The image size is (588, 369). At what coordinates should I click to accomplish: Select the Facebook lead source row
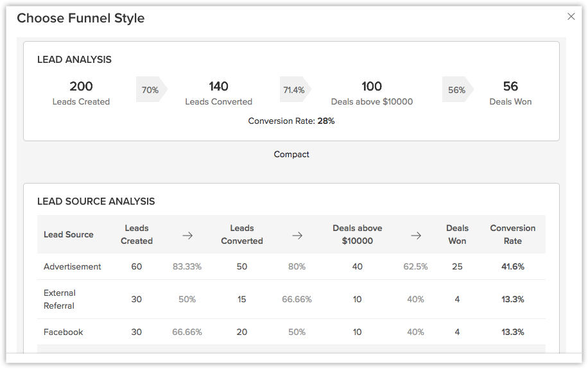(x=64, y=332)
